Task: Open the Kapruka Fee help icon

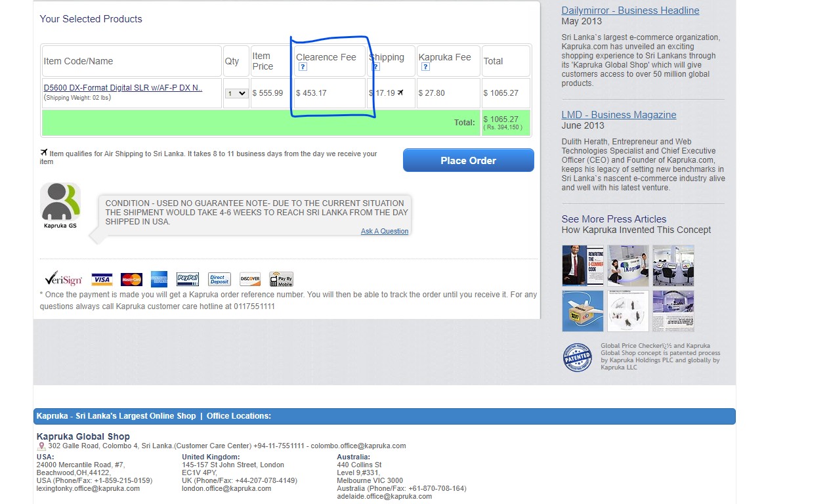Action: 425,67
